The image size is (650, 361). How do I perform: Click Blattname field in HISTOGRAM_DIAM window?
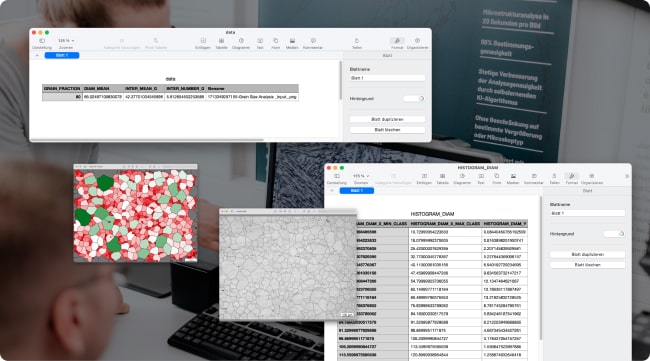587,213
